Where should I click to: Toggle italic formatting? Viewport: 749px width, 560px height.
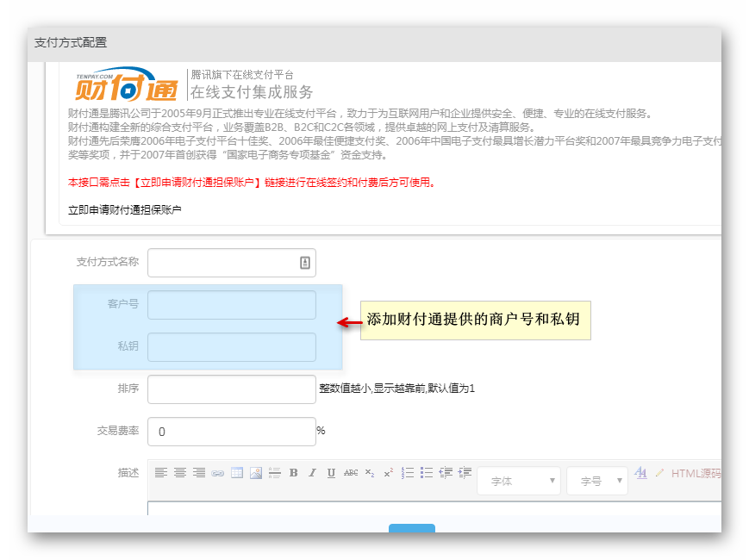pyautogui.click(x=312, y=473)
